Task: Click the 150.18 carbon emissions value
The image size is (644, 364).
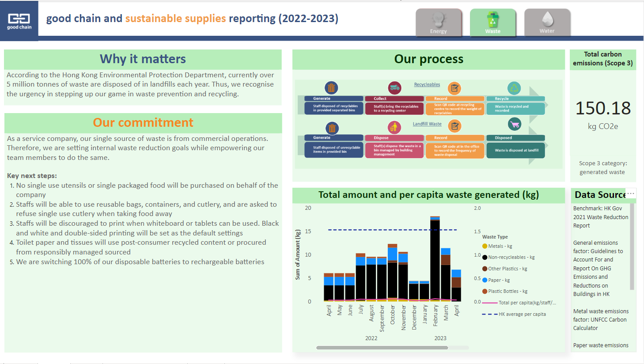Action: (603, 108)
